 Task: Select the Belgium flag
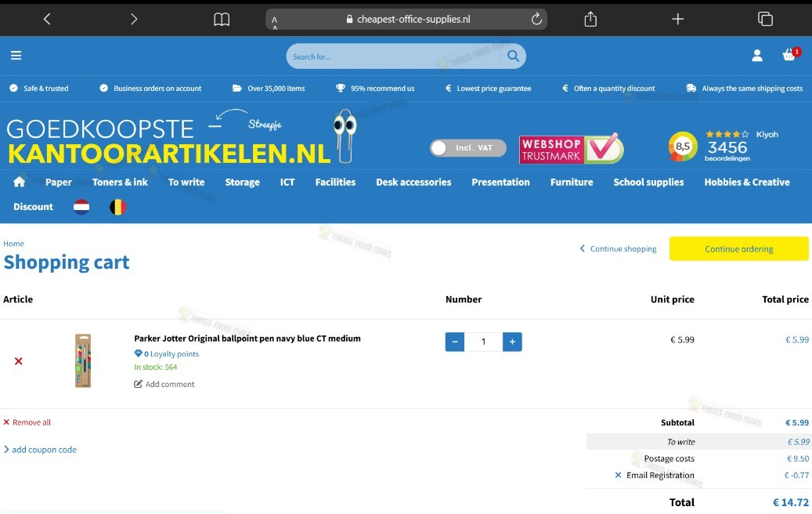point(118,208)
